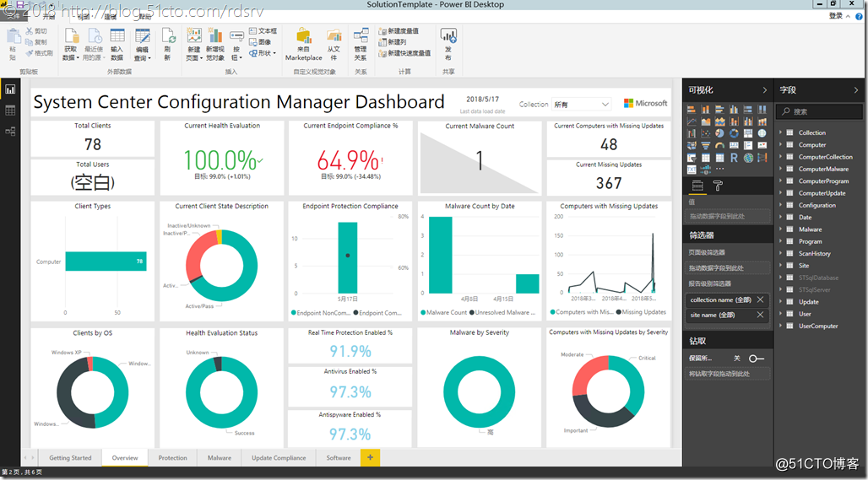Switch to Data view in left sidebar
The image size is (868, 480).
[x=10, y=110]
